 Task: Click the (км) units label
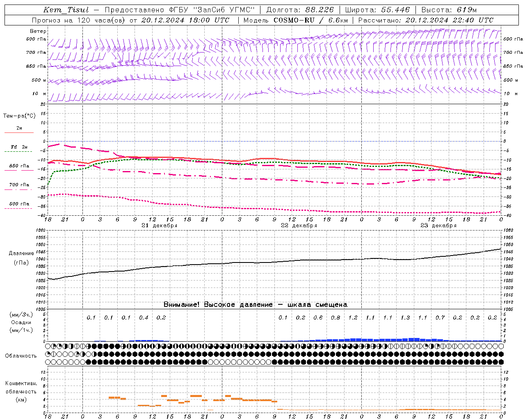pos(21,399)
